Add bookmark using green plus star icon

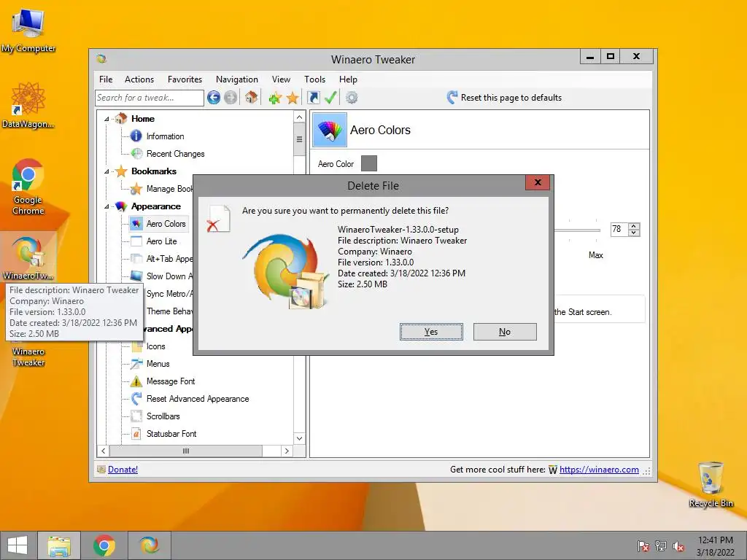coord(275,98)
